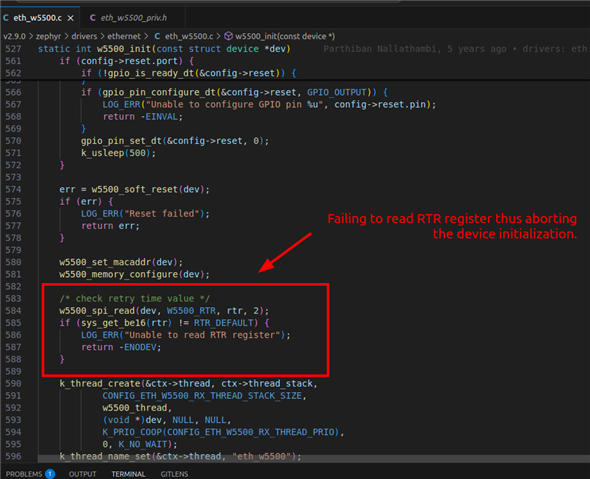Close the eth_w5500.c tab

point(70,18)
